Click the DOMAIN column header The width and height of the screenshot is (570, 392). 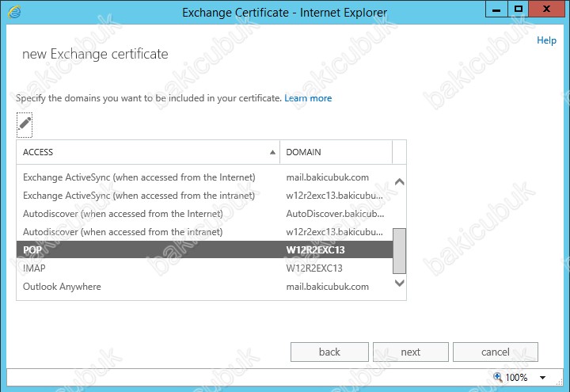pyautogui.click(x=336, y=152)
